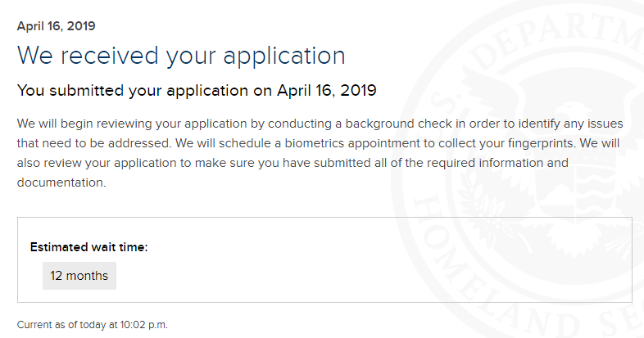
Task: Click the word application in main heading
Action: pyautogui.click(x=284, y=56)
